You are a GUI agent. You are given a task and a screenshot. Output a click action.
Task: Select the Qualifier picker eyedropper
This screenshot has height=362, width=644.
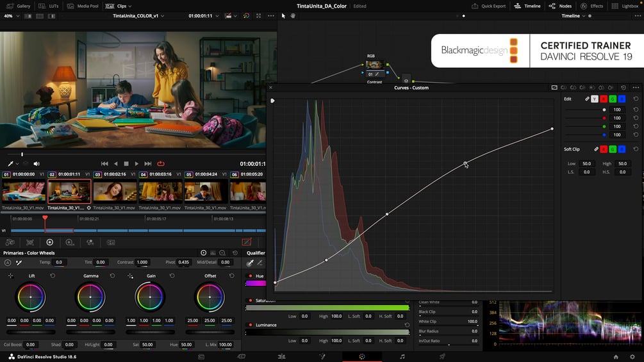(250, 263)
